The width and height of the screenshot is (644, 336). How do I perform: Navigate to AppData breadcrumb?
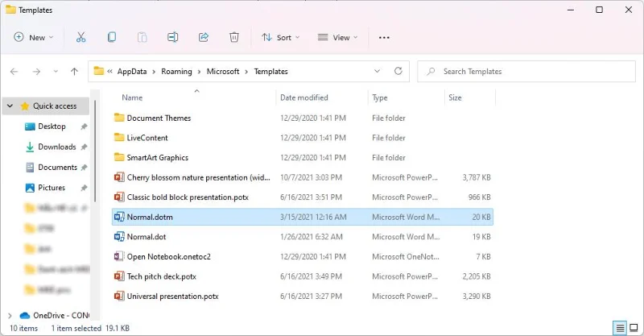pyautogui.click(x=132, y=71)
